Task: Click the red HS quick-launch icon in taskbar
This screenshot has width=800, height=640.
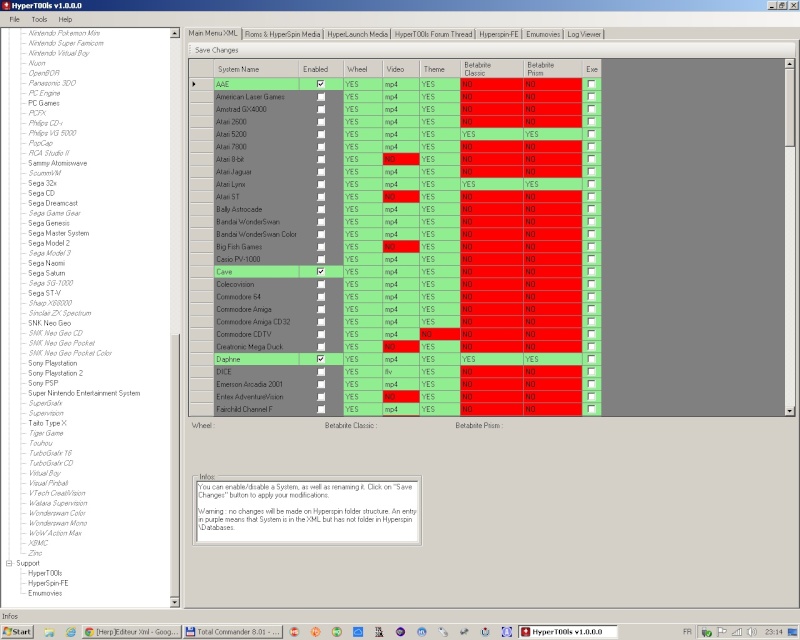Action: point(294,632)
